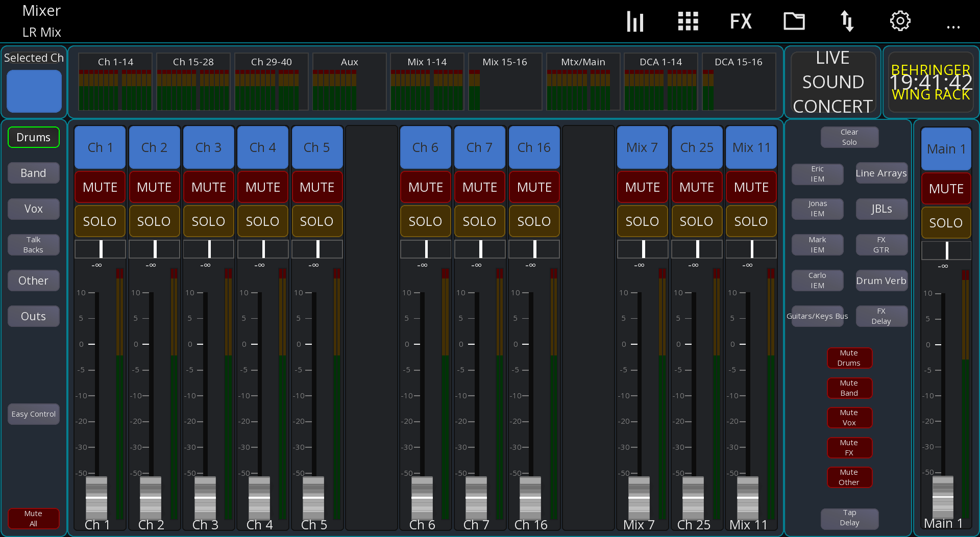Toggle Mute on Main 1

(945, 188)
